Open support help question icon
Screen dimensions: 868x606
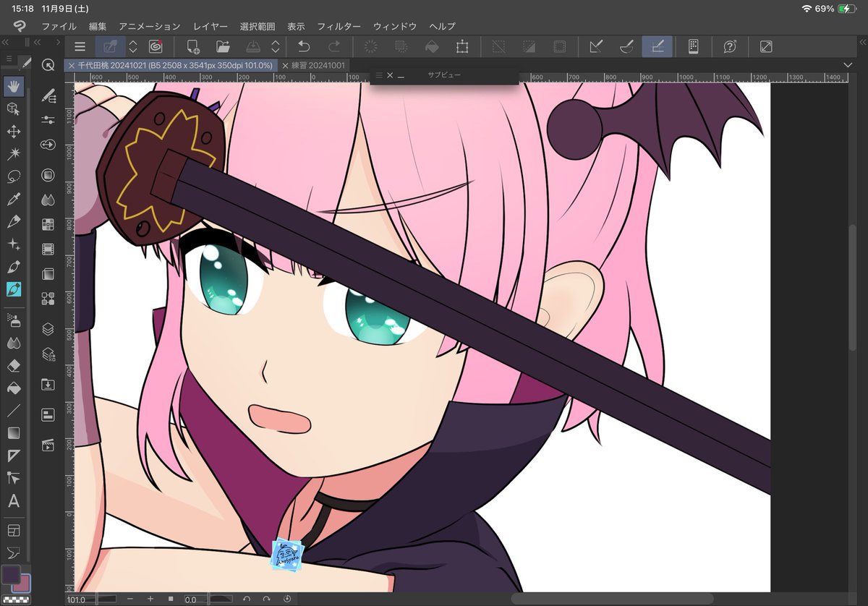click(x=730, y=47)
